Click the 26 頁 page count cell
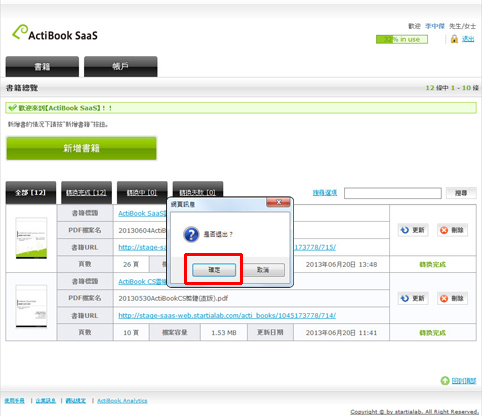Screen dimensions: 482x416 click(131, 264)
